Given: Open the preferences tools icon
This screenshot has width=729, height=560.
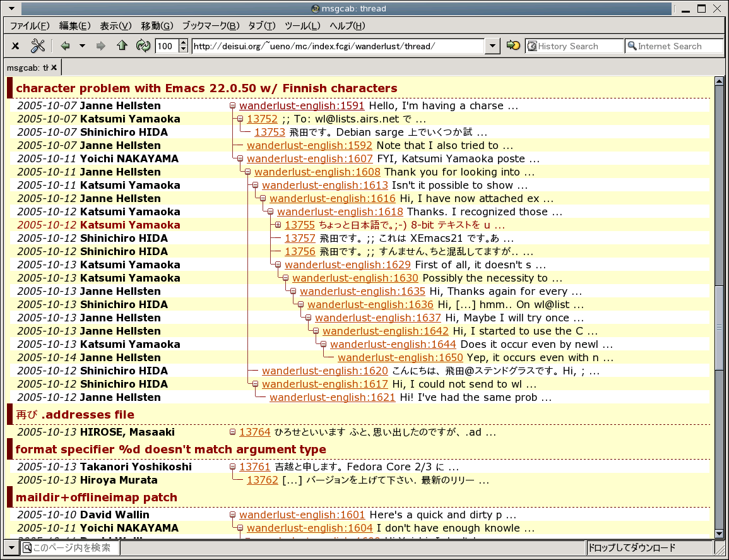Looking at the screenshot, I should point(38,46).
